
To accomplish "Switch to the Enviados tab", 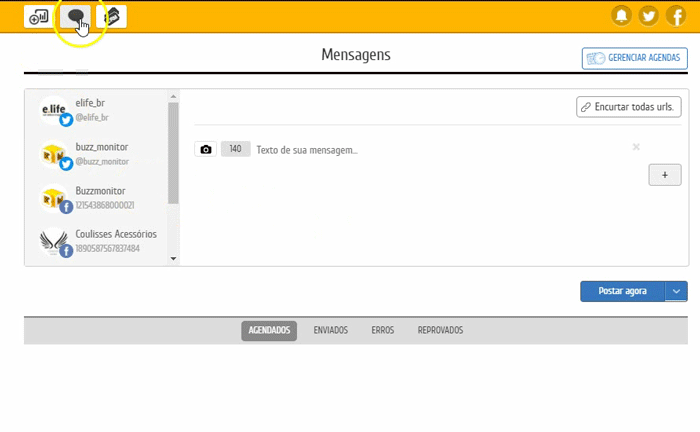I will pos(330,330).
